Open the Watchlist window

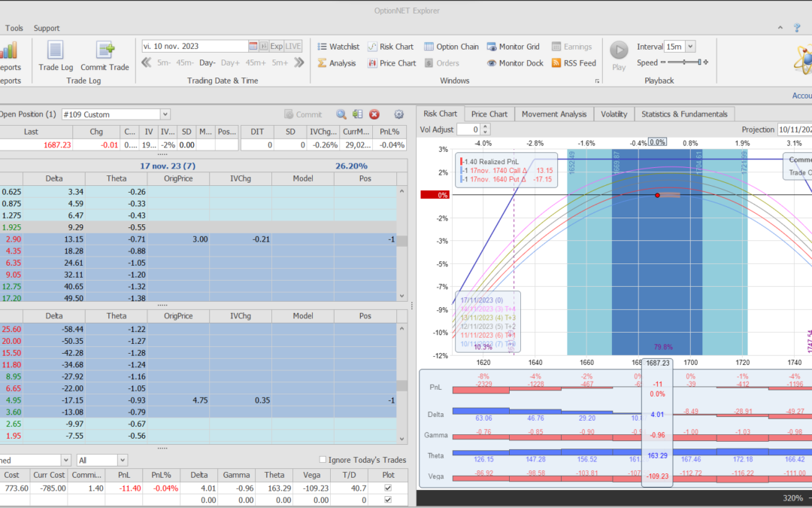point(338,47)
